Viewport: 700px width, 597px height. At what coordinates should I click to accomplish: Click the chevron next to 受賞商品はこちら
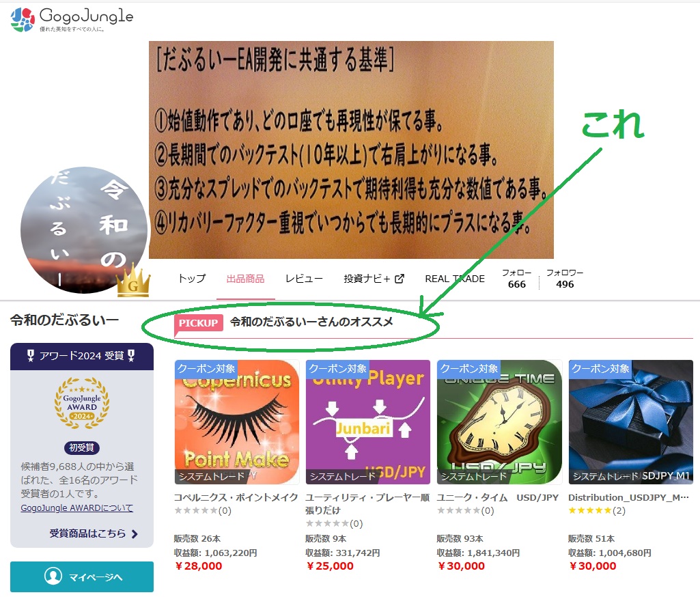(135, 533)
